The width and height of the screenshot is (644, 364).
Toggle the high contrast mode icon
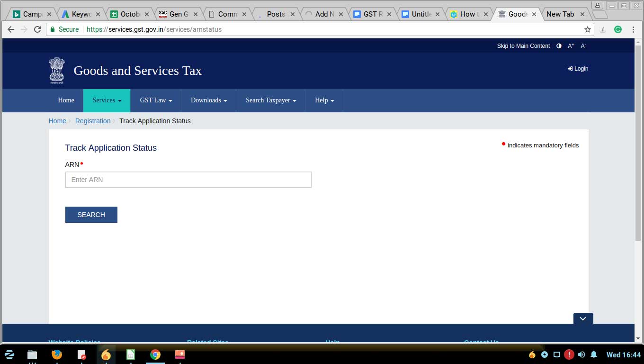[x=559, y=46]
